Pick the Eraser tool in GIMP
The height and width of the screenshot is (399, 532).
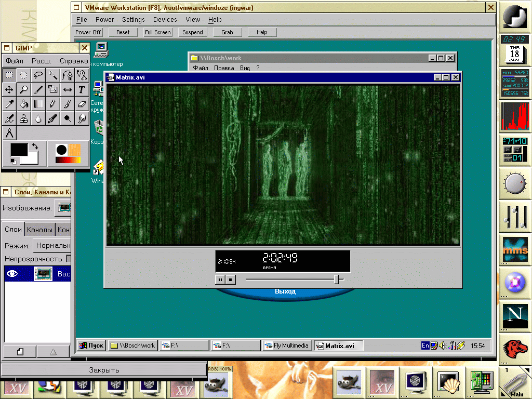(x=82, y=104)
